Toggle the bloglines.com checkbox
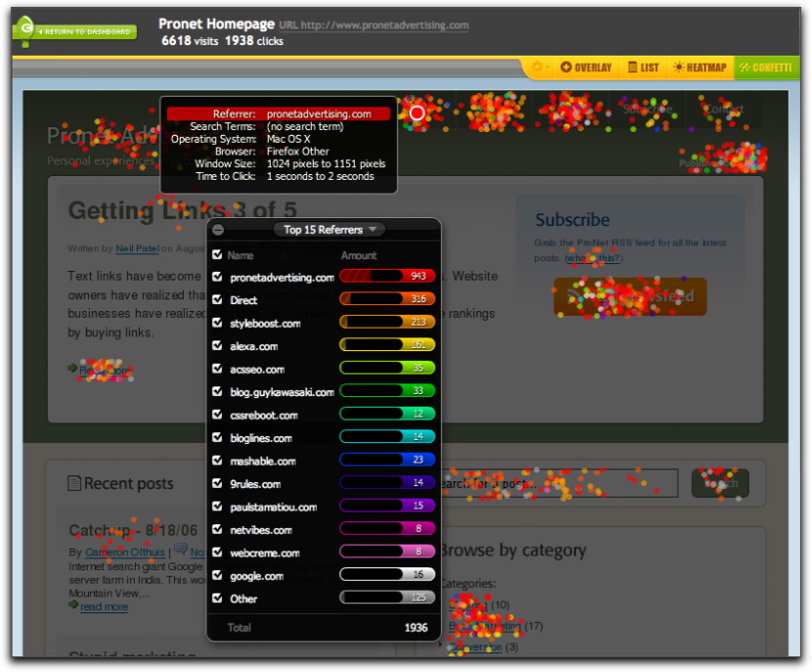Viewport: 812px width, 672px height. [217, 437]
